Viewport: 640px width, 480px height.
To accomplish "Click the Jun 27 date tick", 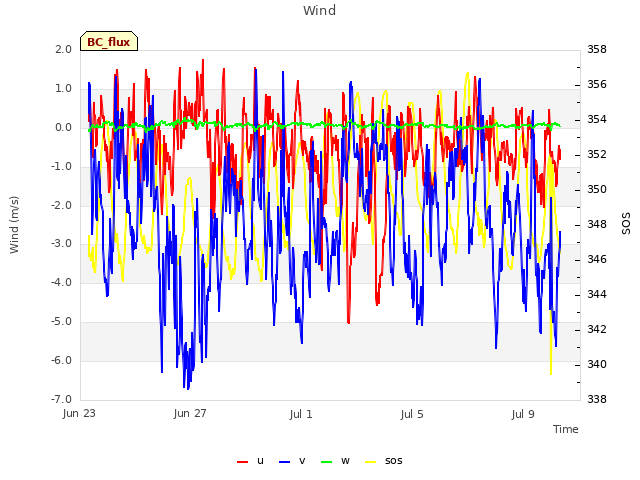I will point(190,413).
